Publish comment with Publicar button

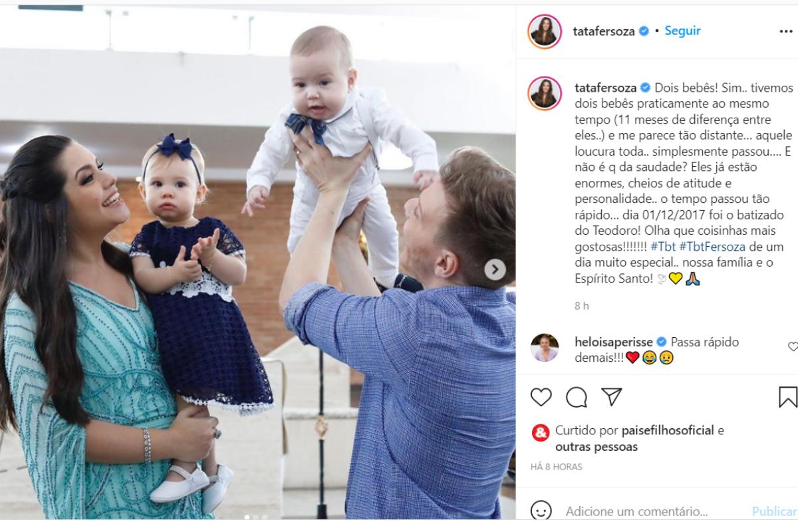[775, 511]
